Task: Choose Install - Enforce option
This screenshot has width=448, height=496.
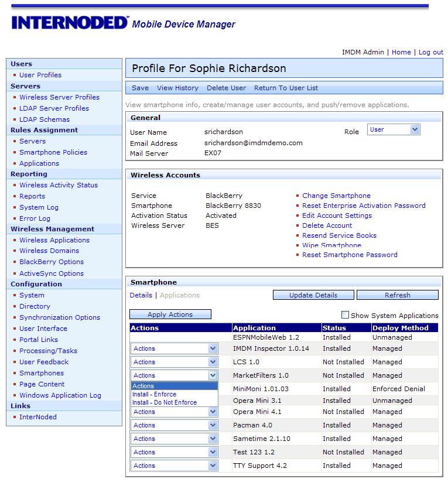Action: click(154, 395)
